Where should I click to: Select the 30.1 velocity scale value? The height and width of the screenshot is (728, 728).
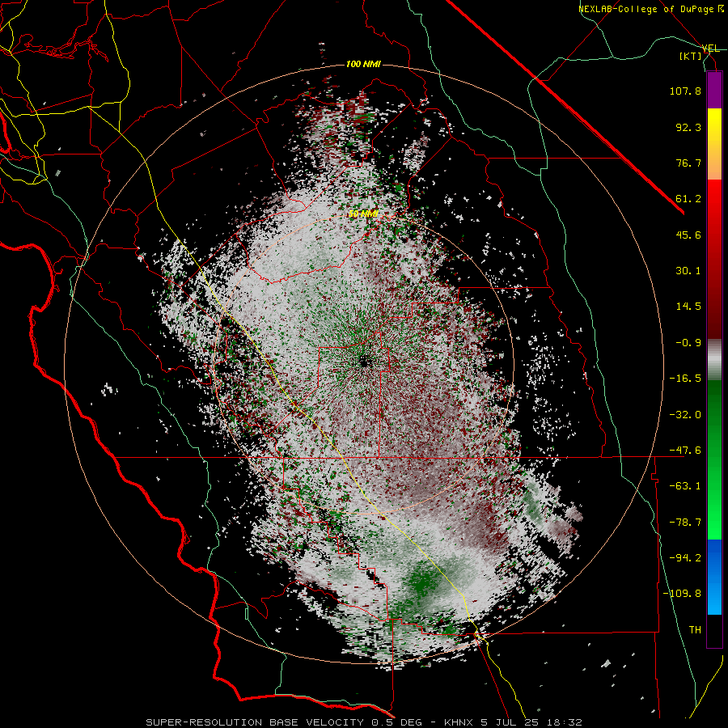point(688,271)
